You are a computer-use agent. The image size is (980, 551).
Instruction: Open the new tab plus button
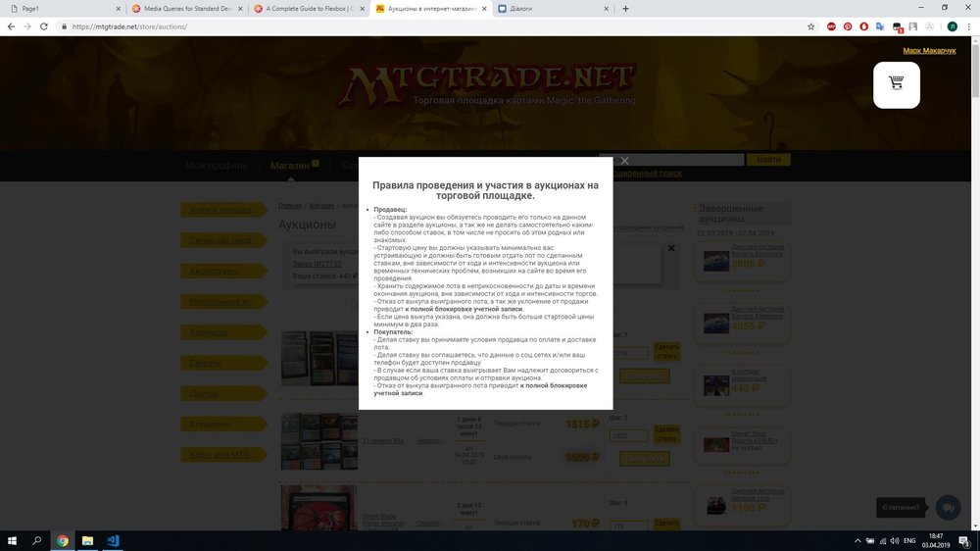[626, 8]
